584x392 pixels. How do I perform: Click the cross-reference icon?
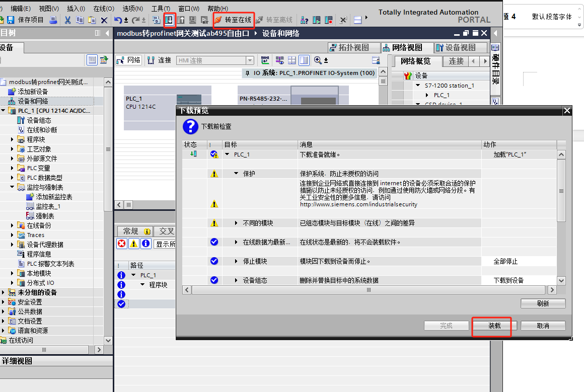point(343,20)
